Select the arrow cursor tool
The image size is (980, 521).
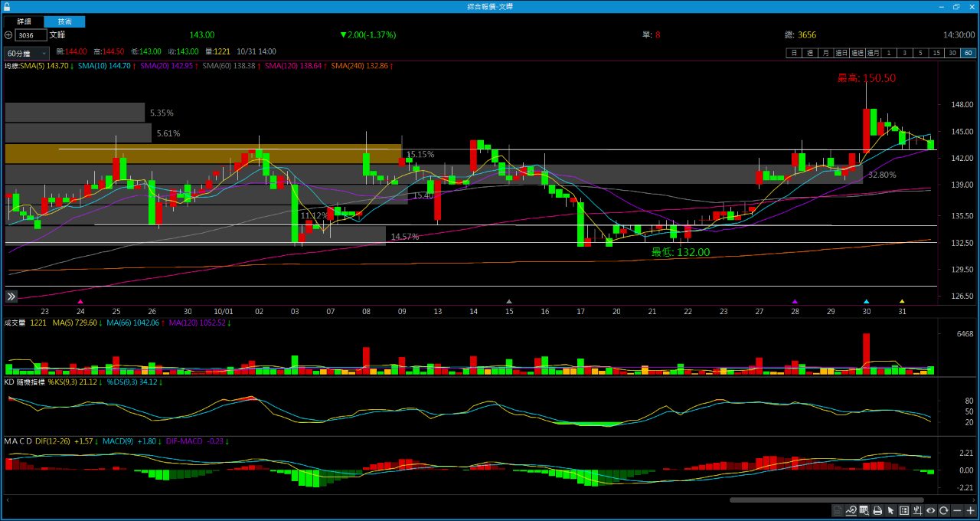tap(890, 511)
